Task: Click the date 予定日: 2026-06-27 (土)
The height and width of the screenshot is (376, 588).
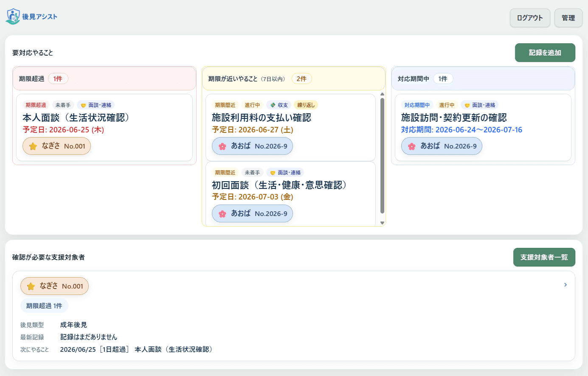Action: point(253,130)
